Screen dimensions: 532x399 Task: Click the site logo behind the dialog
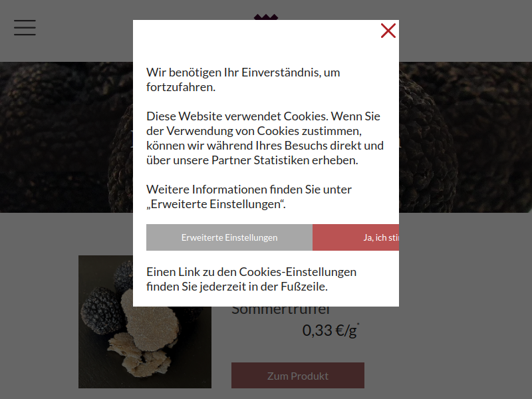click(266, 17)
